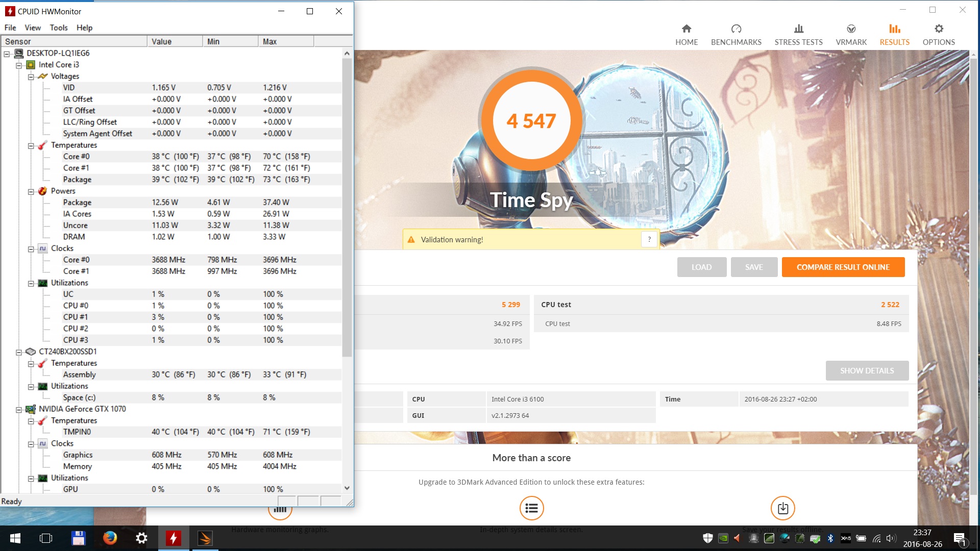The height and width of the screenshot is (551, 980).
Task: Open the View menu in HWMonitor
Action: click(33, 28)
